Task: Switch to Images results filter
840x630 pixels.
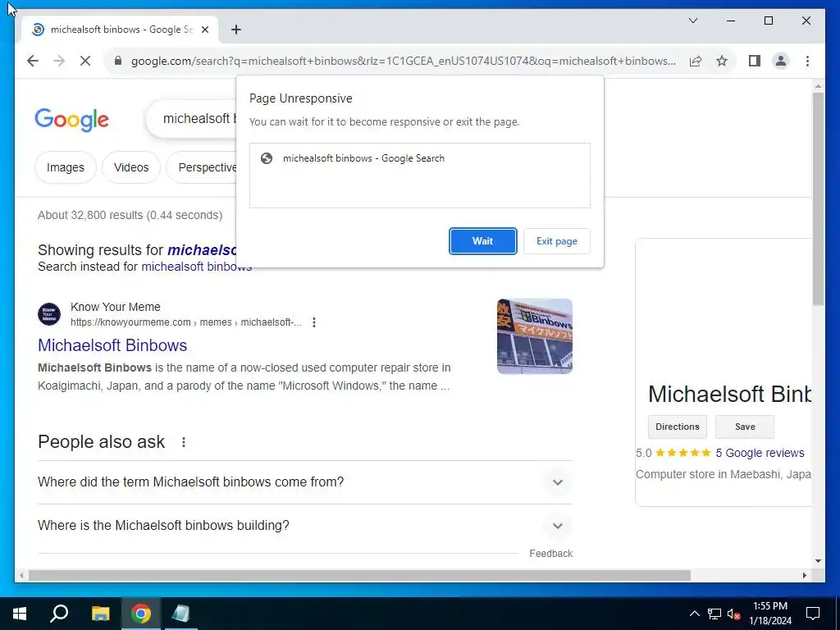Action: [x=66, y=167]
